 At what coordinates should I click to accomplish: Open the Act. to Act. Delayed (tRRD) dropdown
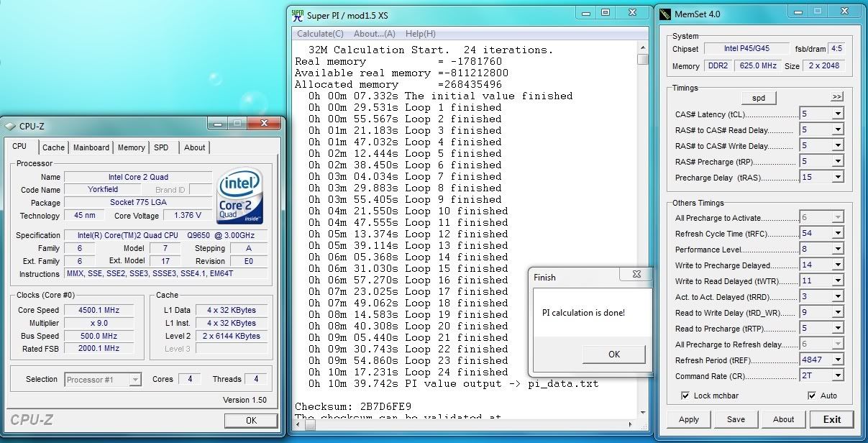[x=838, y=297]
